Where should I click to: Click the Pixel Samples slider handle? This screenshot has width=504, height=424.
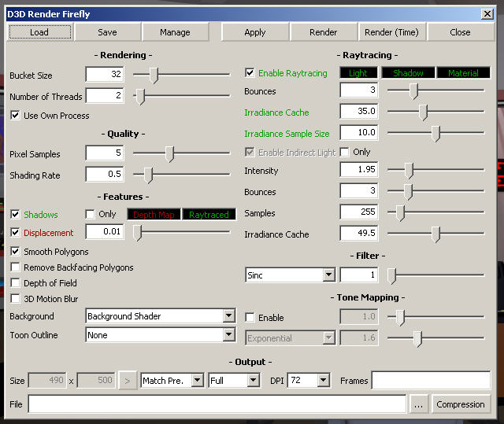pos(169,154)
